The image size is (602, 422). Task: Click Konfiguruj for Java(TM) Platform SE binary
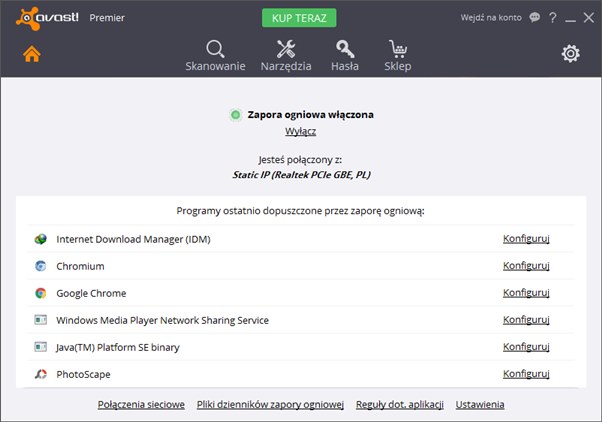pos(526,347)
